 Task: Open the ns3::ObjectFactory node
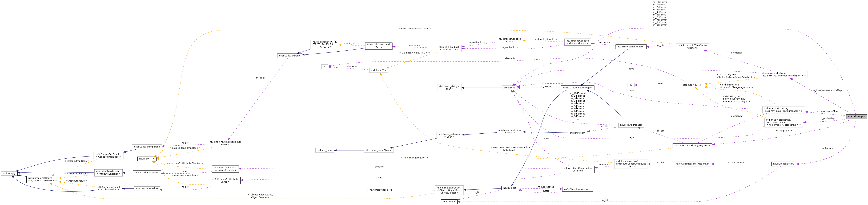click(x=783, y=164)
